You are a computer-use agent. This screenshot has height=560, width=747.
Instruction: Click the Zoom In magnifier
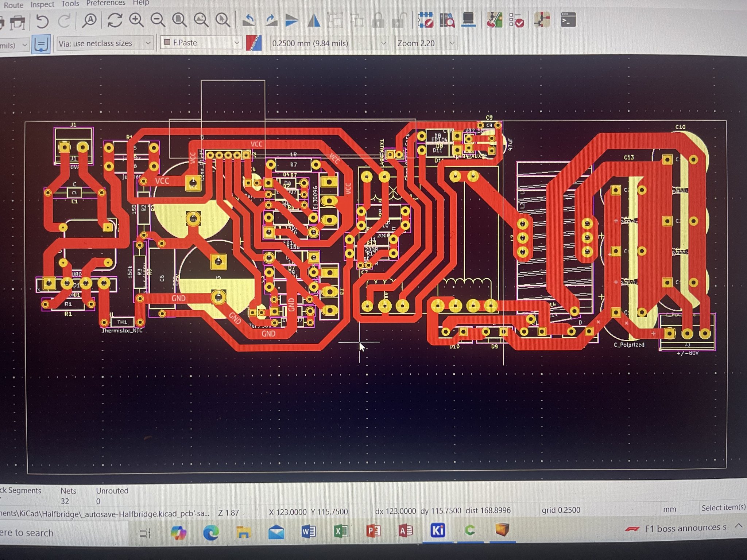pos(136,20)
